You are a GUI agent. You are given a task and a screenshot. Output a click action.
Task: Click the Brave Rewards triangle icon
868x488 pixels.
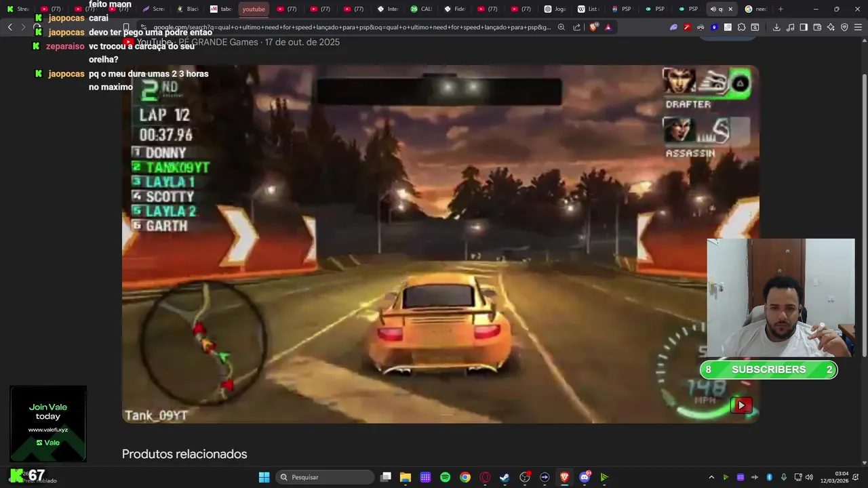coord(608,27)
